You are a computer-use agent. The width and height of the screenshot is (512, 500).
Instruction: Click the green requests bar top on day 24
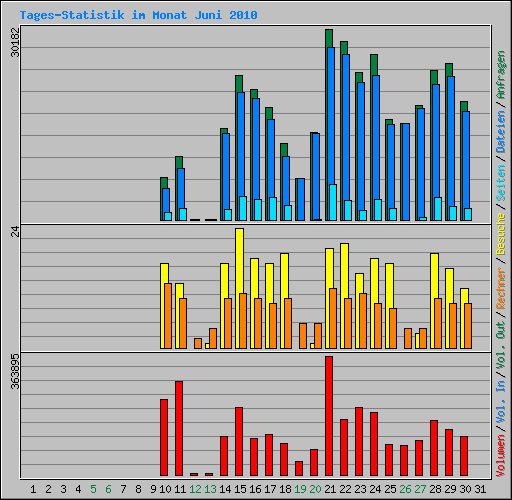374,65
